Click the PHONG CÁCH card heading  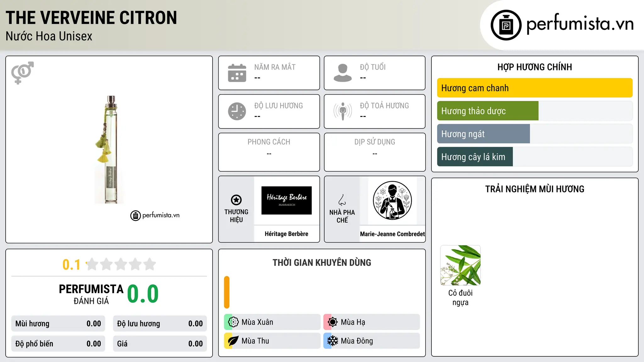coord(269,142)
